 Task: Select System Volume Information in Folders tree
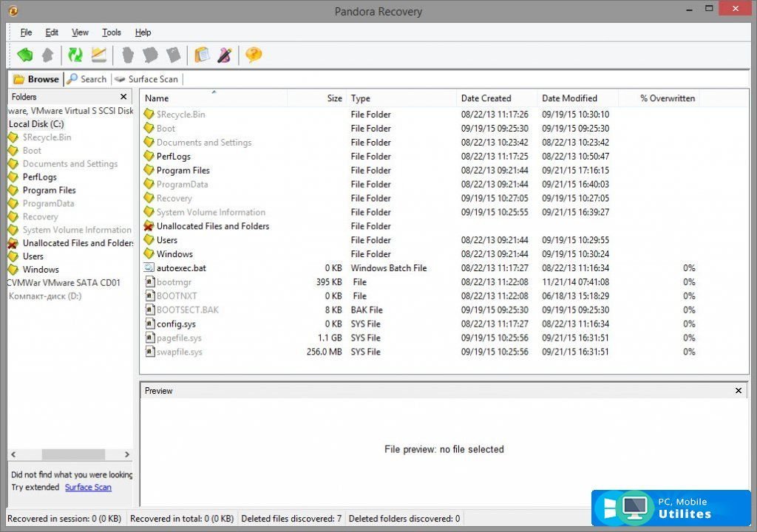pyautogui.click(x=77, y=230)
